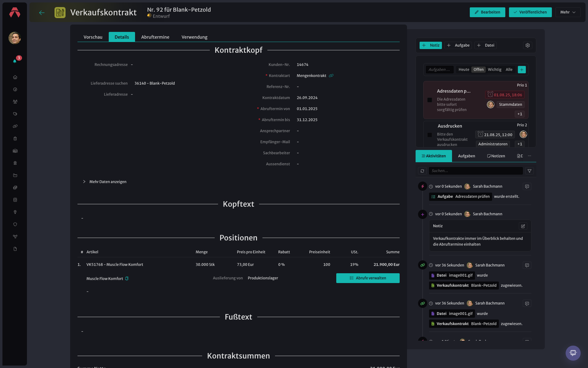Open the Mehr dropdown menu

(x=568, y=12)
